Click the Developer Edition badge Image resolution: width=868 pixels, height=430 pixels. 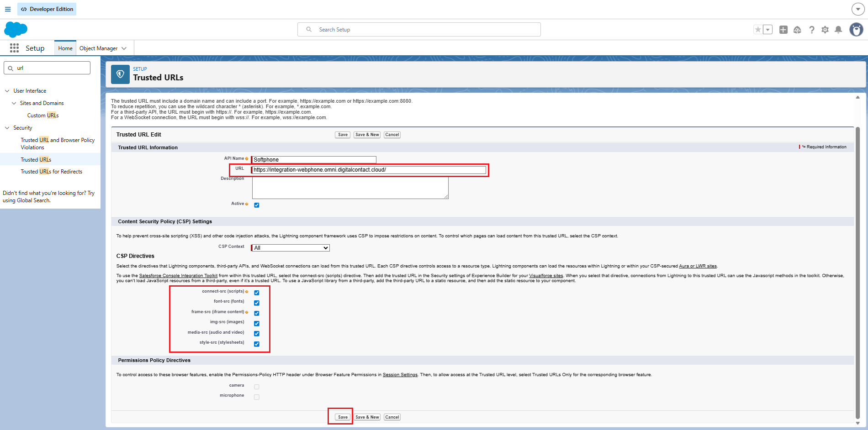[x=47, y=9]
